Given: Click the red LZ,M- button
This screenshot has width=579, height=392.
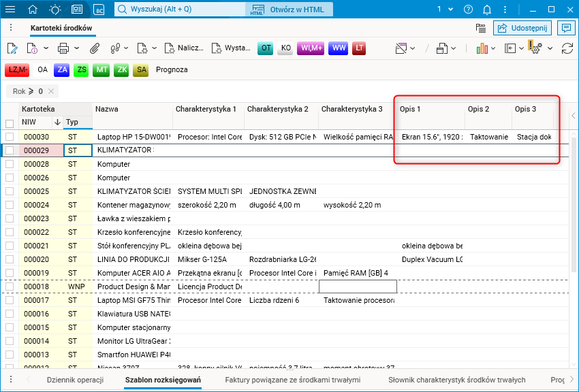Looking at the screenshot, I should coord(17,69).
